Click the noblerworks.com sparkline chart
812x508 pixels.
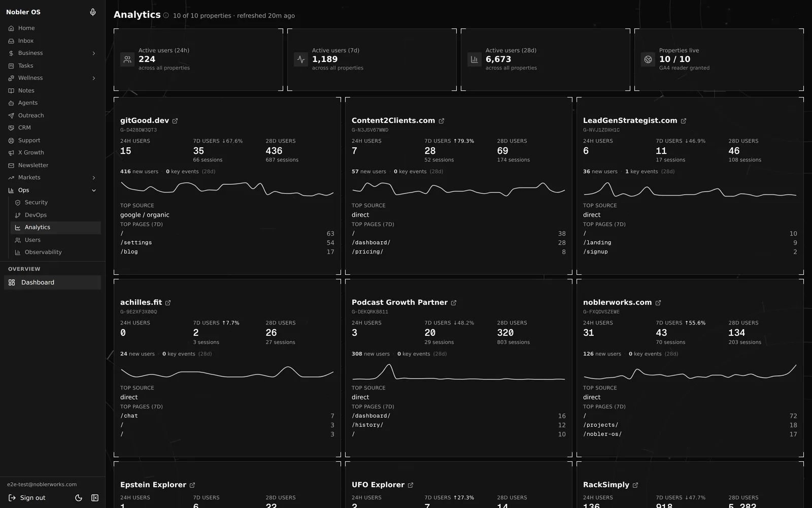690,372
